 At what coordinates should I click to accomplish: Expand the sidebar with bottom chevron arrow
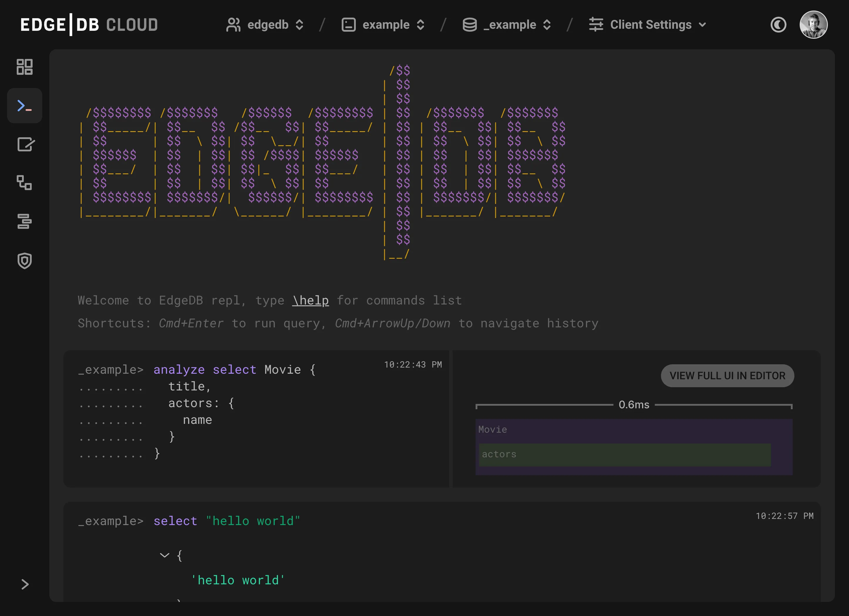click(25, 584)
